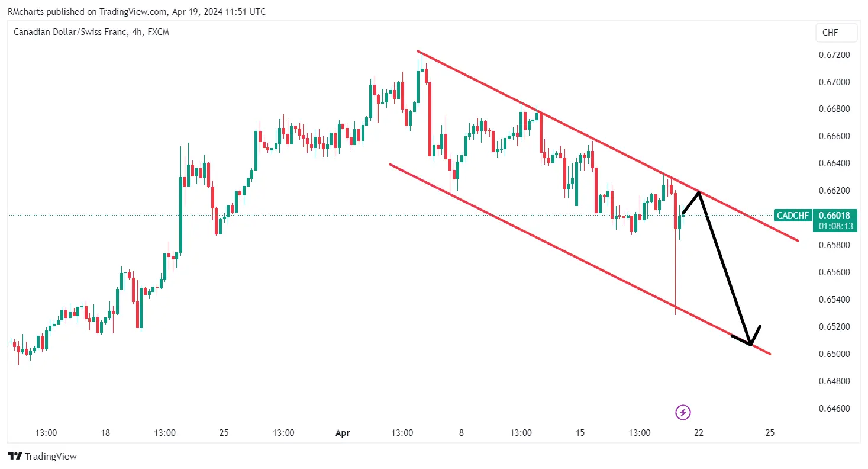Image resolution: width=868 pixels, height=469 pixels.
Task: Click the current price label 0.66018
Action: [x=835, y=216]
